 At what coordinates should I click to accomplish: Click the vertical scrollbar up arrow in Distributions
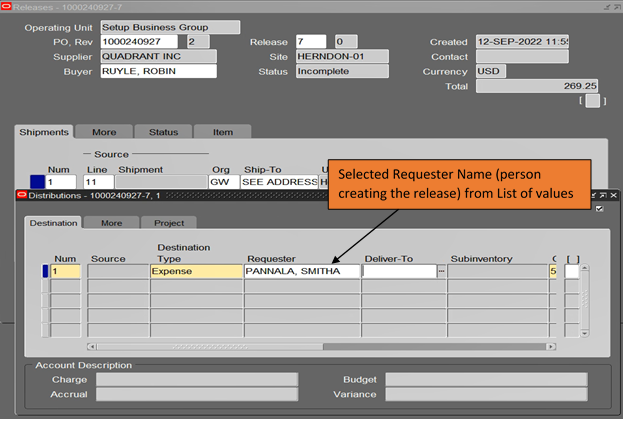(584, 268)
